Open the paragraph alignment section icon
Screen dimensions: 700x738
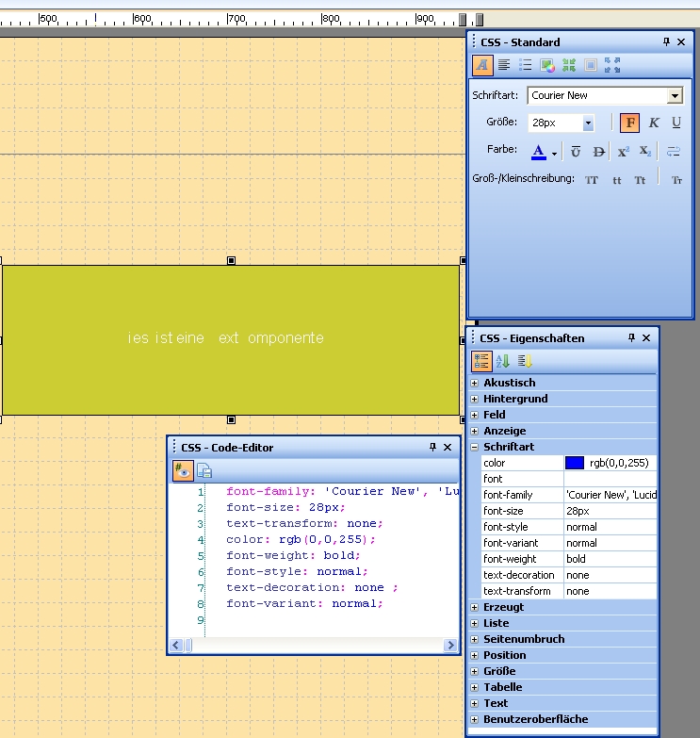[x=504, y=65]
